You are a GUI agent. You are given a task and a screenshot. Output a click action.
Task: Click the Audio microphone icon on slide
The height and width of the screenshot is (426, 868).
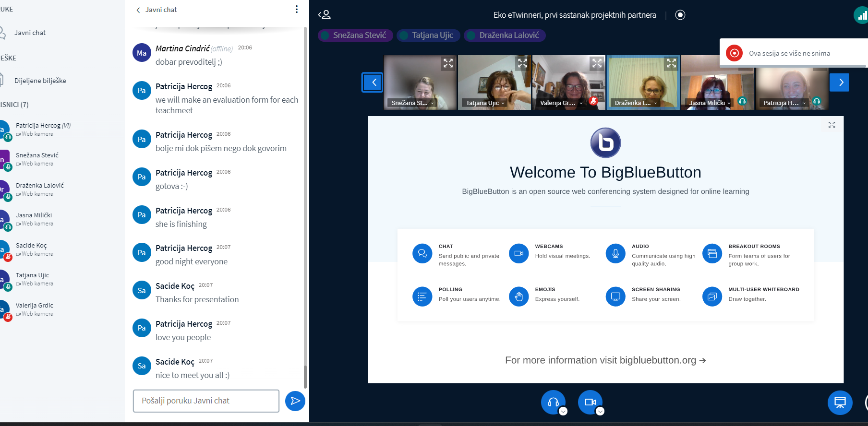(615, 254)
